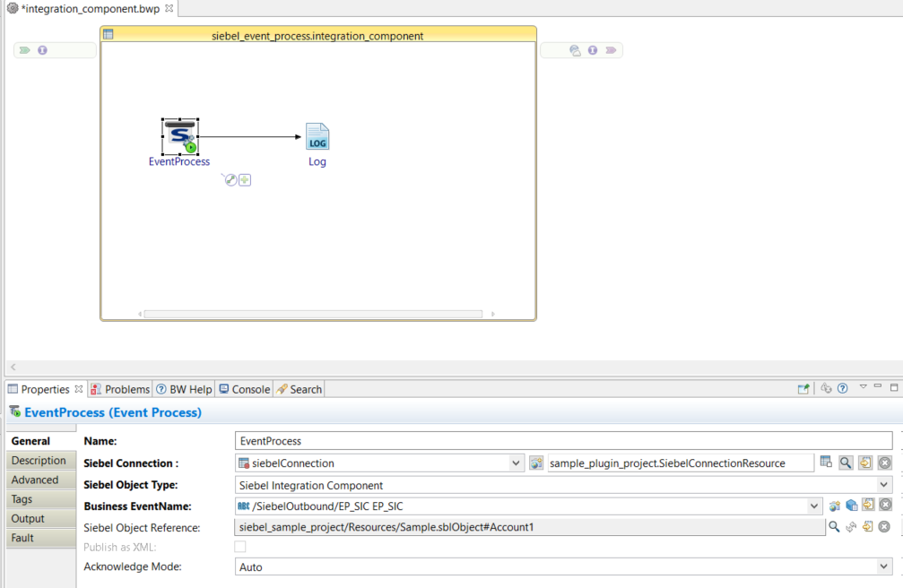Open help with the question mark icon
The height and width of the screenshot is (588, 903).
pyautogui.click(x=843, y=388)
